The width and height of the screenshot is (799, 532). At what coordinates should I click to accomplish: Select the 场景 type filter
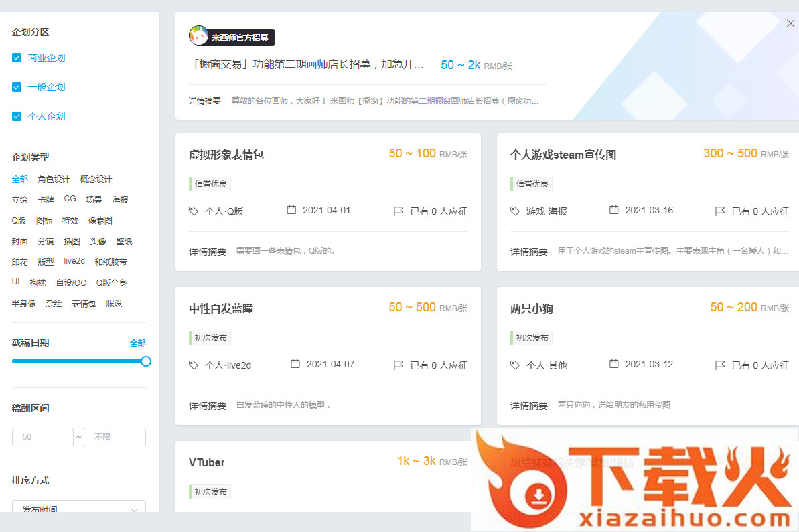tap(94, 200)
